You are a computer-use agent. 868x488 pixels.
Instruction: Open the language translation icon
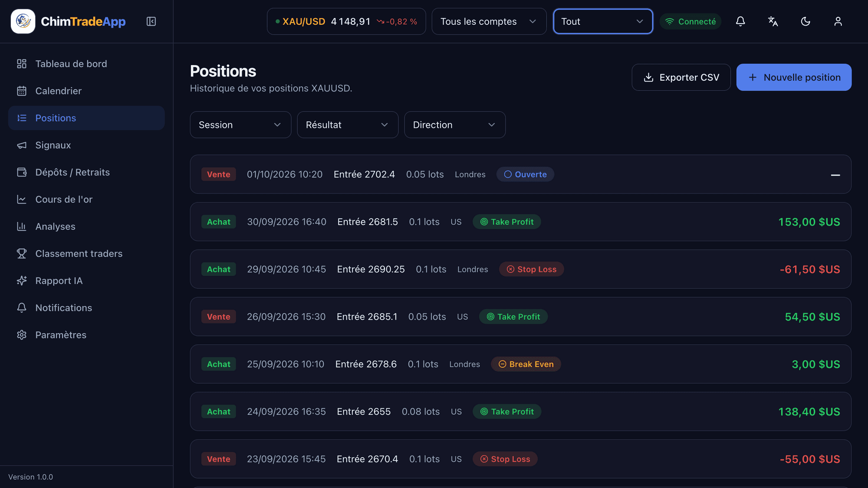click(x=773, y=21)
